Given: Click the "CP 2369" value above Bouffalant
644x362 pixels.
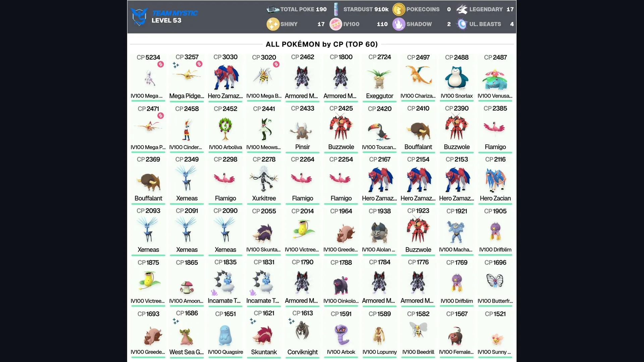Looking at the screenshot, I should pyautogui.click(x=148, y=160).
